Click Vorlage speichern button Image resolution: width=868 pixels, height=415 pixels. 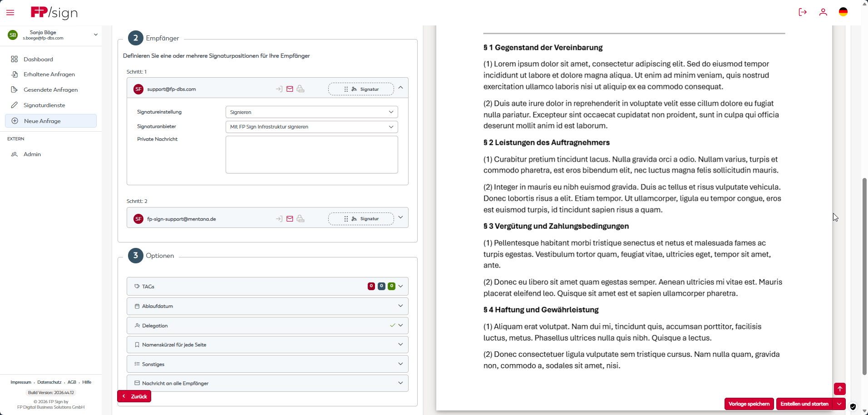click(x=749, y=404)
